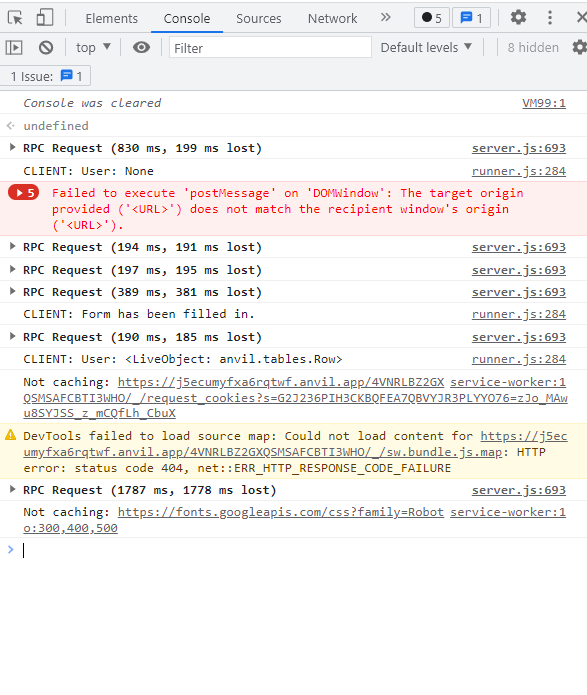The width and height of the screenshot is (587, 695).
Task: Open the three-dot customize menu
Action: click(x=550, y=18)
